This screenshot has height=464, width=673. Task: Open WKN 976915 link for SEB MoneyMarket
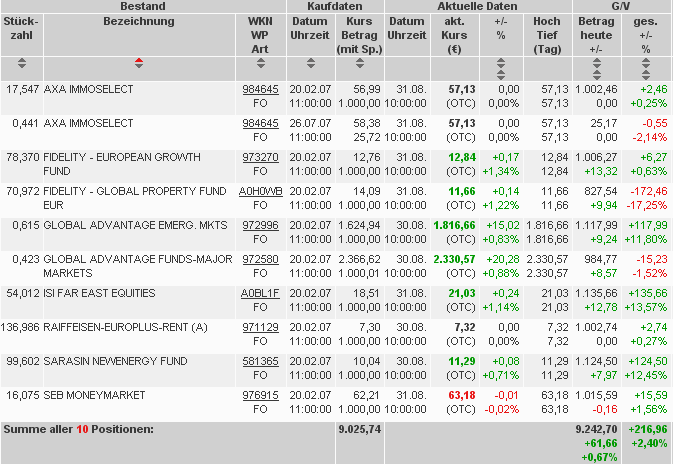click(x=260, y=395)
